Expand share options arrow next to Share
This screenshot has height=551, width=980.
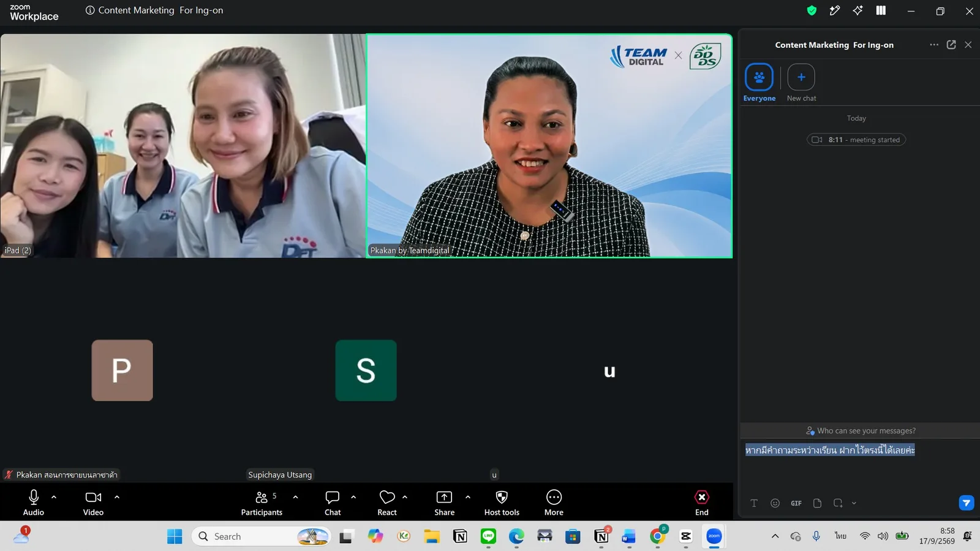(x=468, y=497)
